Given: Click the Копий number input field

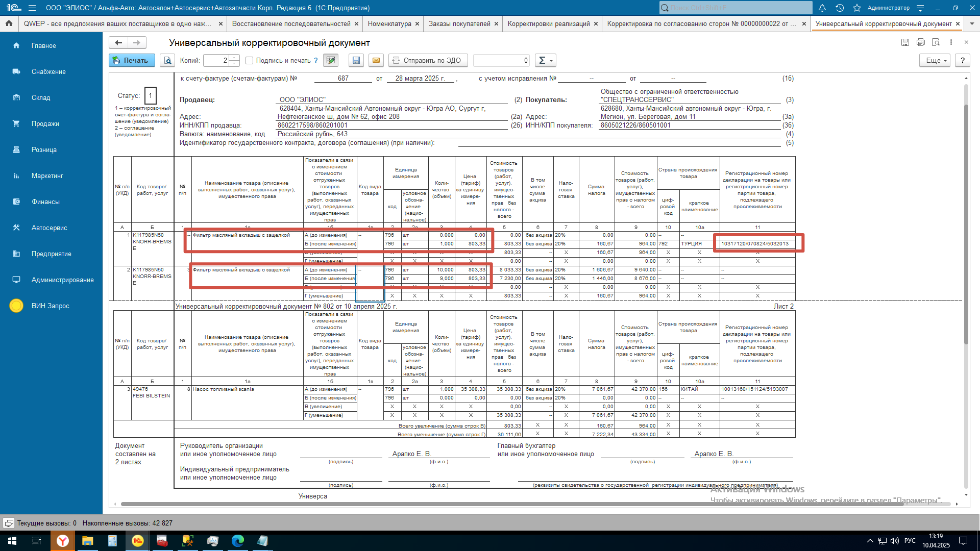Looking at the screenshot, I should click(216, 60).
